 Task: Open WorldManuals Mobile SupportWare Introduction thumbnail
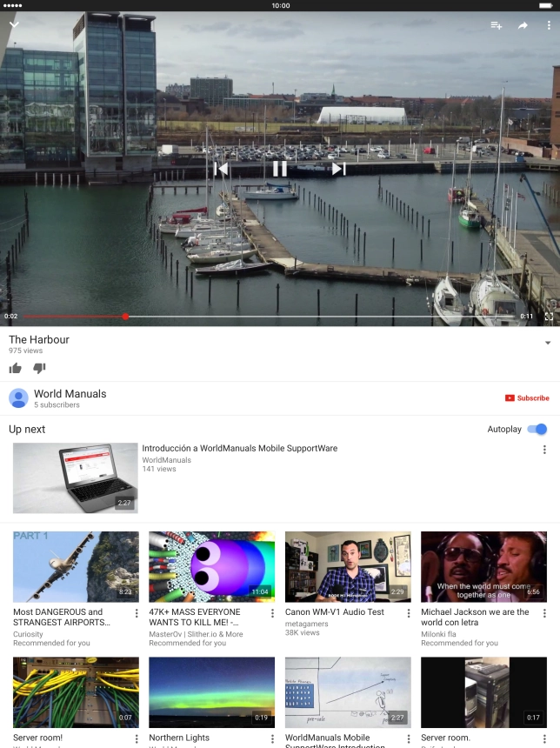tap(348, 692)
